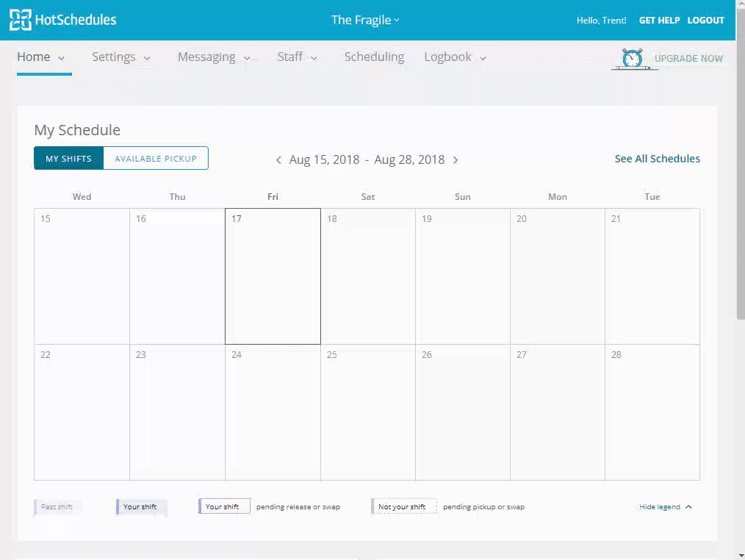Screen dimensions: 745x560
Task: Select day 22 calendar cell
Action: pos(82,412)
